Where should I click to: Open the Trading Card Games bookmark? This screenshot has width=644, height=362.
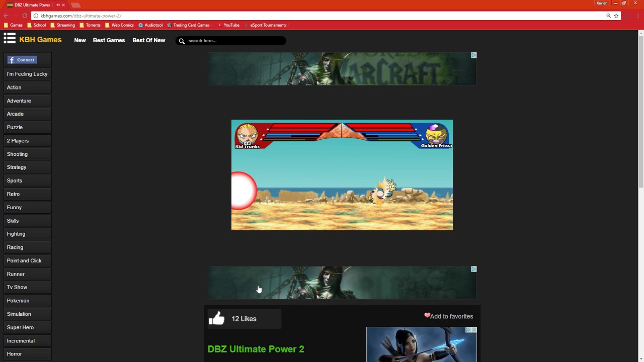(188, 25)
